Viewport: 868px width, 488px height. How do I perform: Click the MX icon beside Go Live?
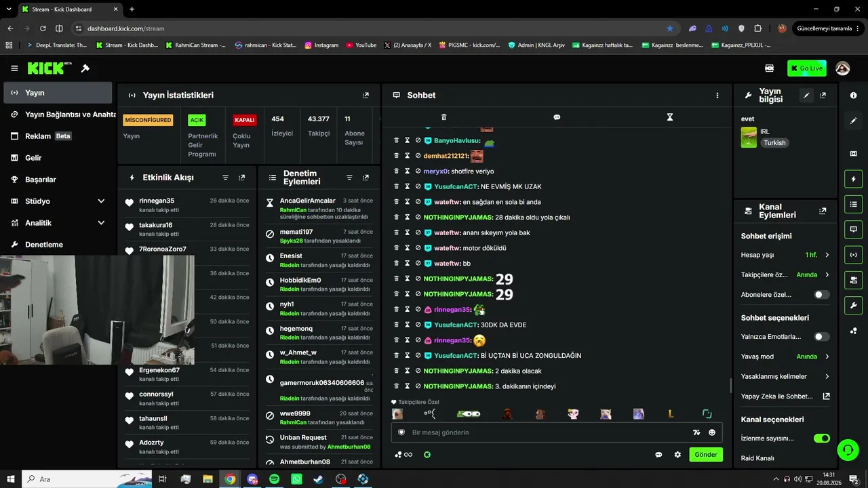(x=770, y=68)
